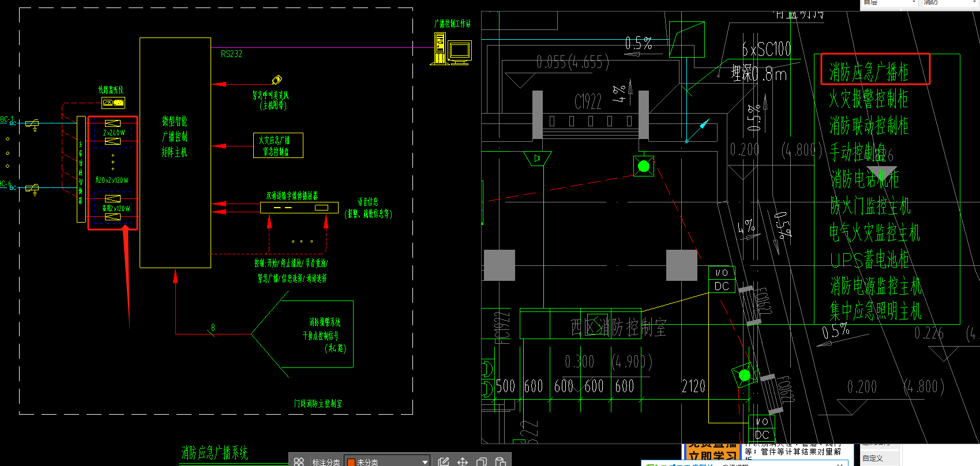The image size is (980, 466).
Task: Select the 防火门监控主机 legend entry
Action: (870, 206)
